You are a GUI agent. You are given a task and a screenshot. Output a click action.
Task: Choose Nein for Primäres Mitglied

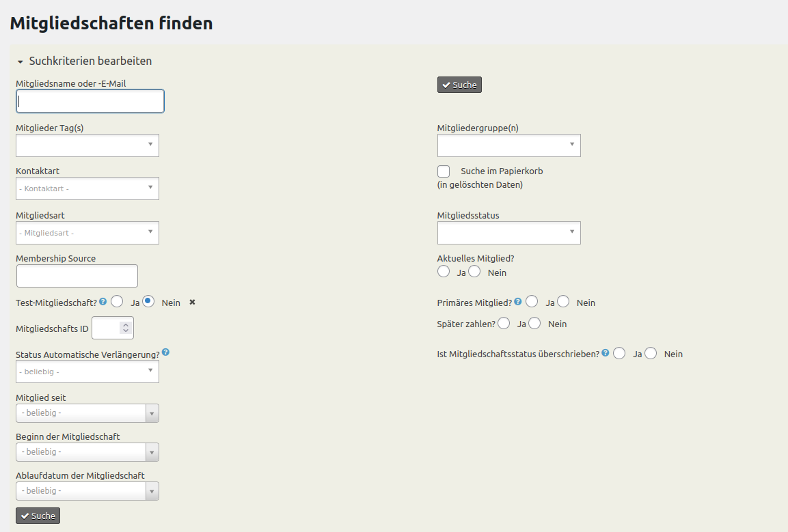(562, 300)
